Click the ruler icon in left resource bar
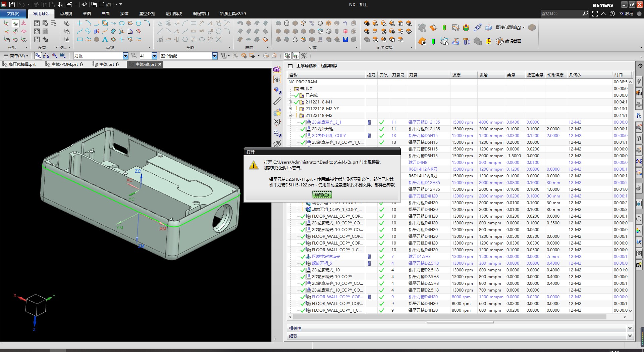The image size is (644, 352). pyautogui.click(x=277, y=101)
